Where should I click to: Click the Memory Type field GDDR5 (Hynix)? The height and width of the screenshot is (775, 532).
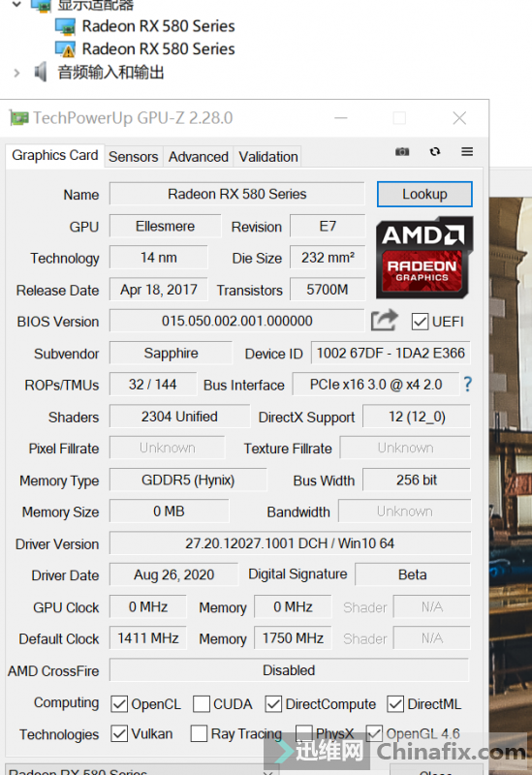coord(188,480)
